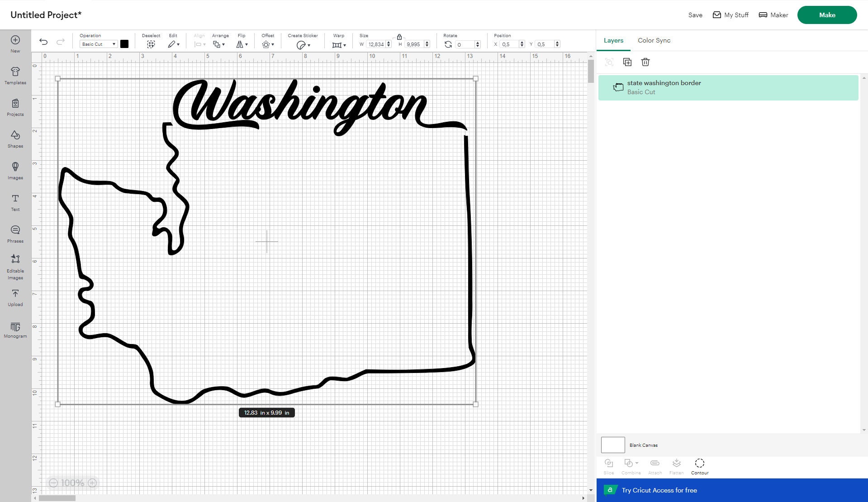Select the Layers tab
868x502 pixels.
click(x=613, y=40)
